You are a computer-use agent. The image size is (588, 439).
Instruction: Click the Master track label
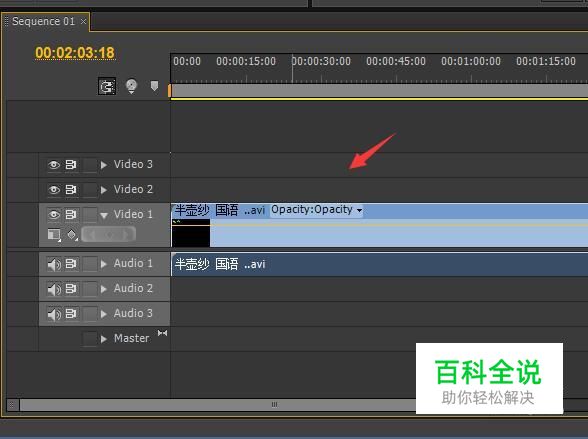click(132, 339)
